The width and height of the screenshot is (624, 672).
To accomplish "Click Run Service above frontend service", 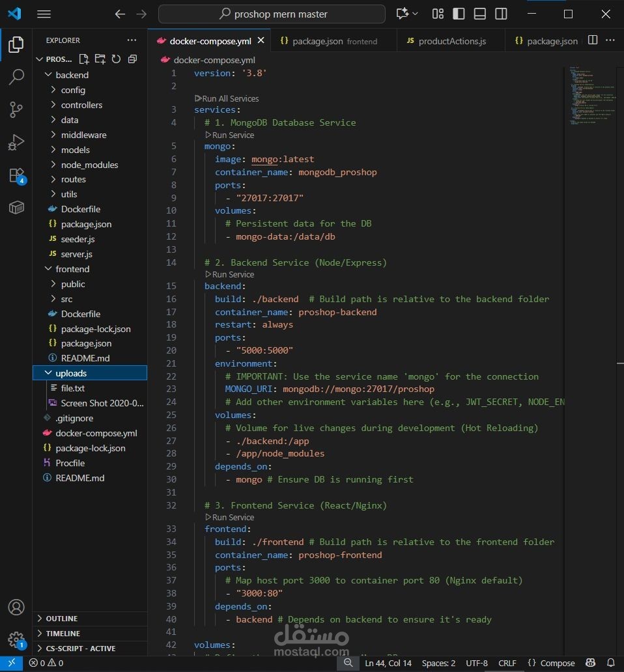I will [230, 517].
